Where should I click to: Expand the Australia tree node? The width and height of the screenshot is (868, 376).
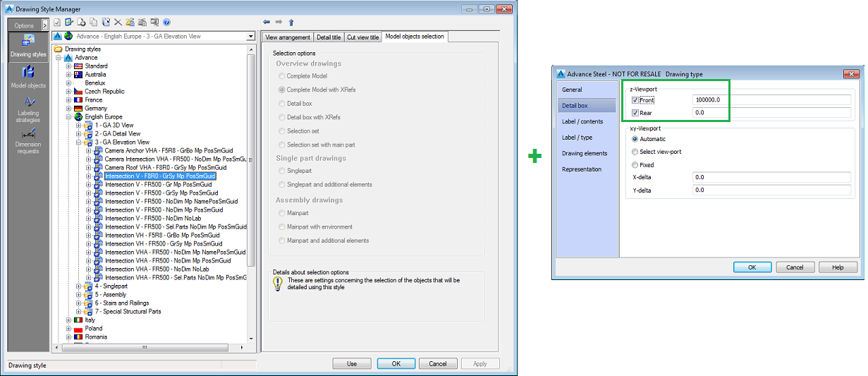click(x=69, y=75)
